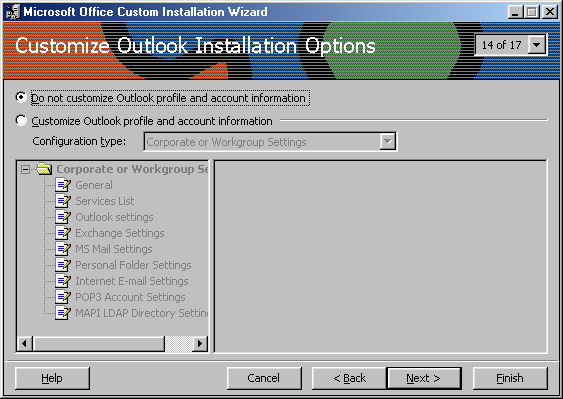The image size is (563, 399).
Task: Click the Exchange Settings page icon
Action: point(63,233)
